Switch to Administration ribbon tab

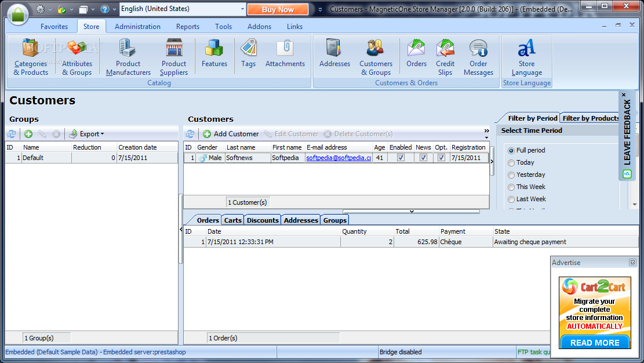pyautogui.click(x=137, y=26)
